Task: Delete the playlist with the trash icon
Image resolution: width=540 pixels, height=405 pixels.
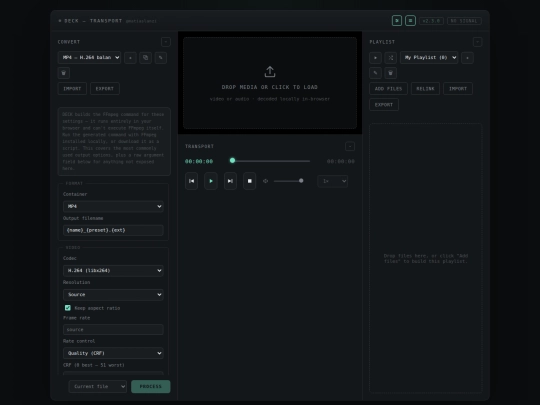Action: (391, 73)
